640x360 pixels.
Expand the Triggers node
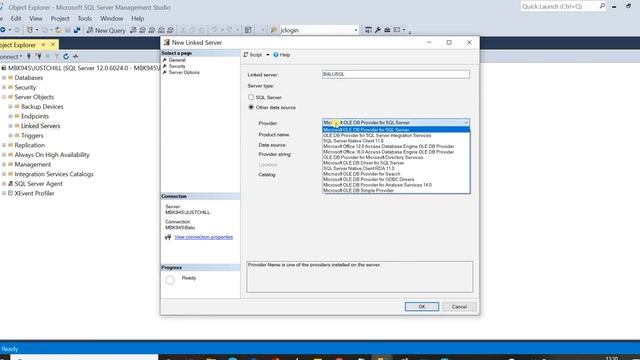point(11,136)
